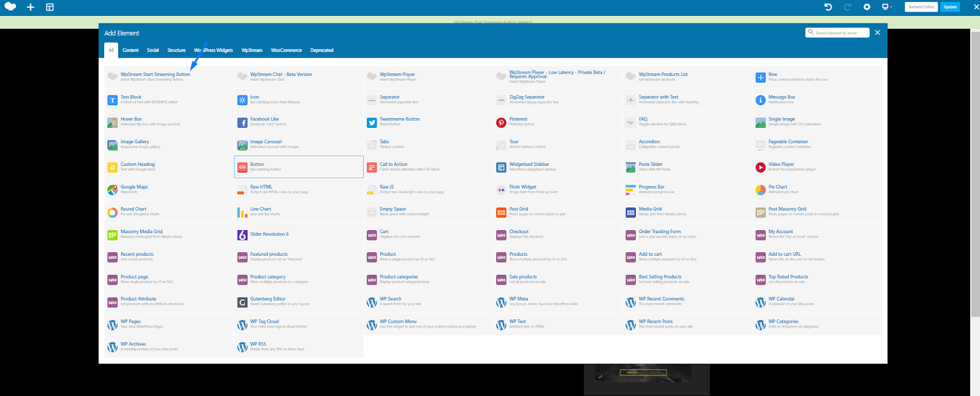This screenshot has height=396, width=980.
Task: Select the ZigZag Separator element
Action: (x=557, y=100)
